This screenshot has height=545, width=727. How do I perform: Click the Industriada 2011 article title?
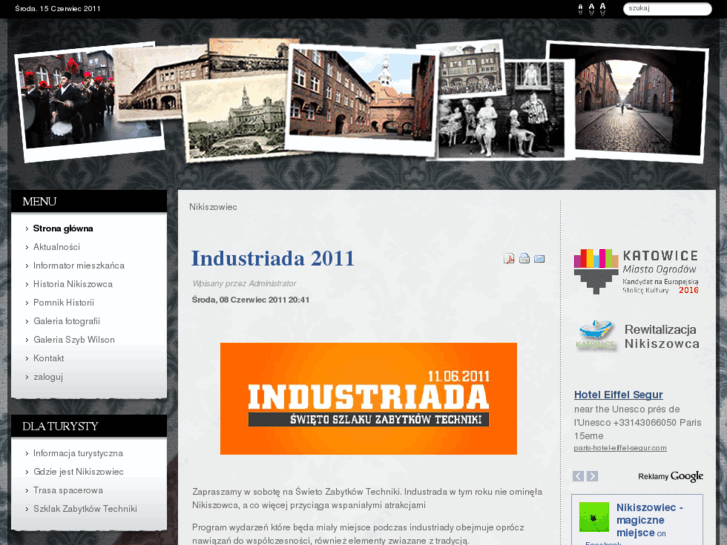point(273,258)
